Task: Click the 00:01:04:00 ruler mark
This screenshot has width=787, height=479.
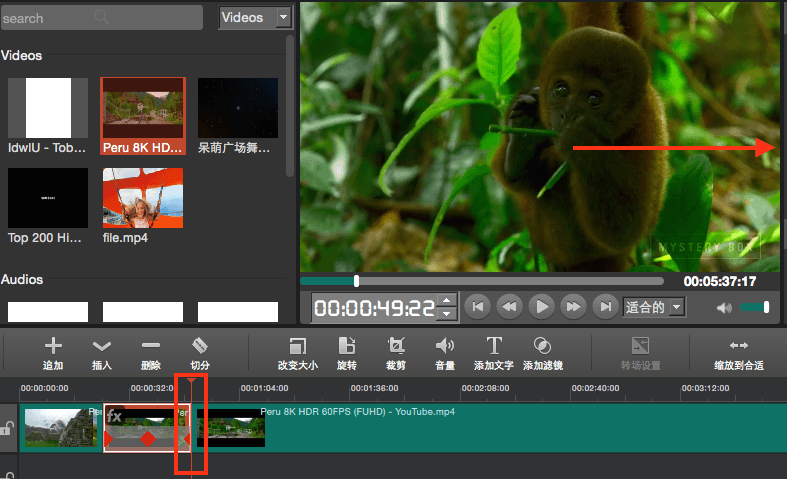Action: coord(265,388)
